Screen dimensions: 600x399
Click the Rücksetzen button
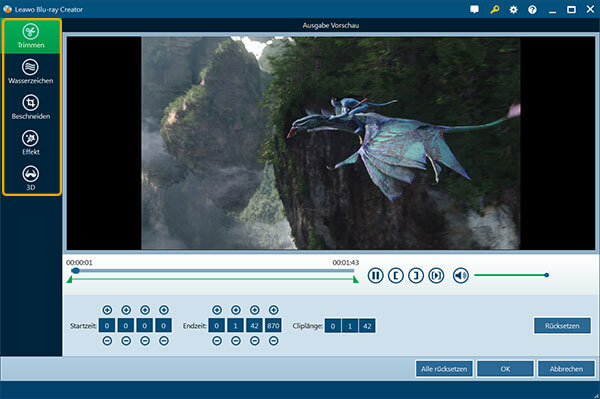click(562, 326)
